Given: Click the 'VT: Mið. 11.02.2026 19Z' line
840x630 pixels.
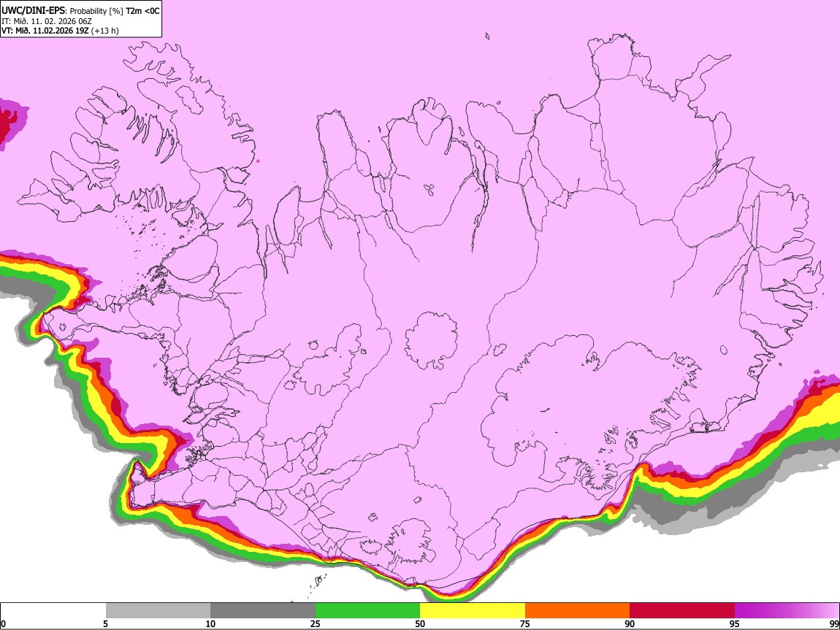Looking at the screenshot, I should click(45, 31).
